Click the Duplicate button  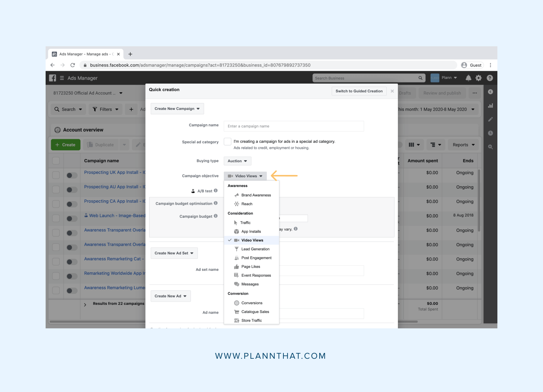tap(101, 145)
